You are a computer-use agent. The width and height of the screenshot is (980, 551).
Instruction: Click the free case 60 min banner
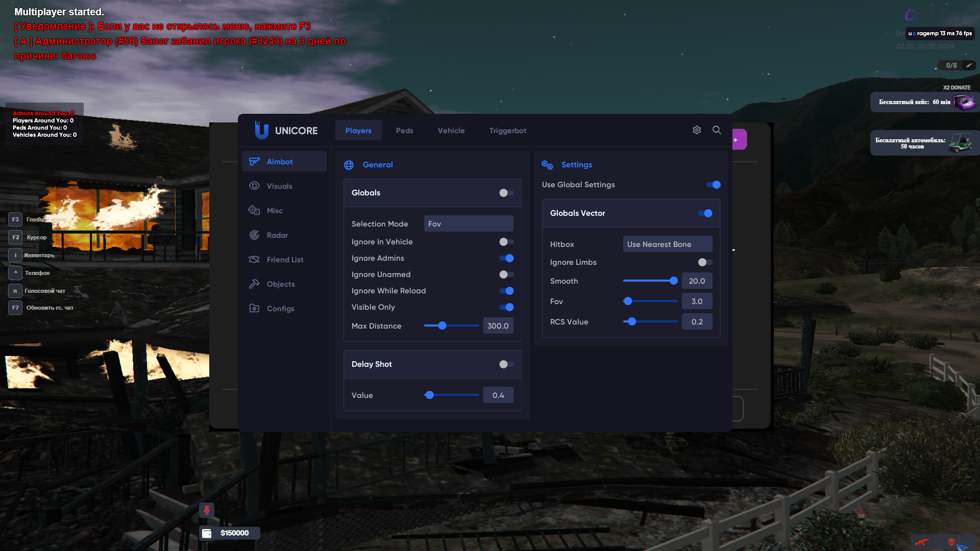(x=924, y=102)
